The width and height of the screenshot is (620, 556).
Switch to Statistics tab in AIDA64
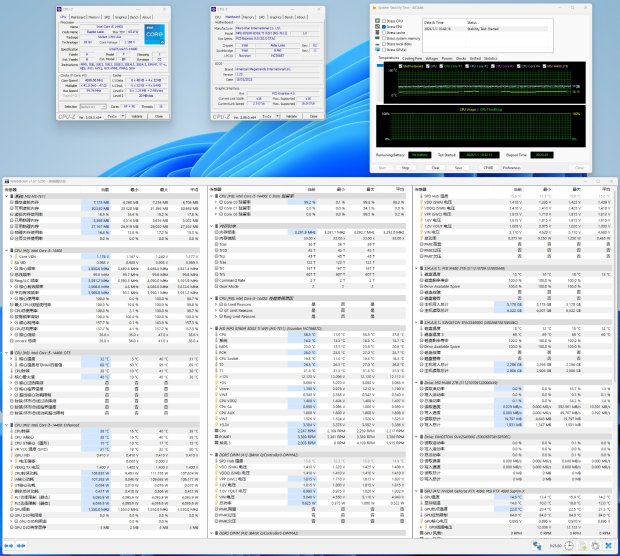[491, 58]
